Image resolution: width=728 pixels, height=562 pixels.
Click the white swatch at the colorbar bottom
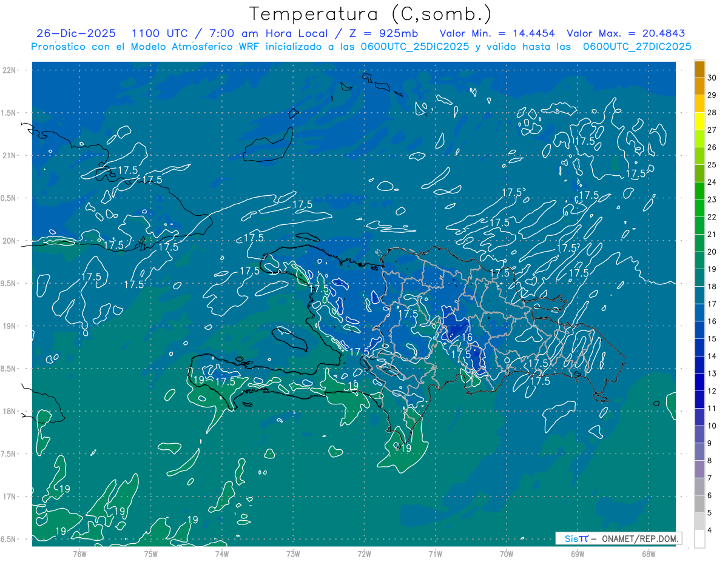(x=699, y=539)
